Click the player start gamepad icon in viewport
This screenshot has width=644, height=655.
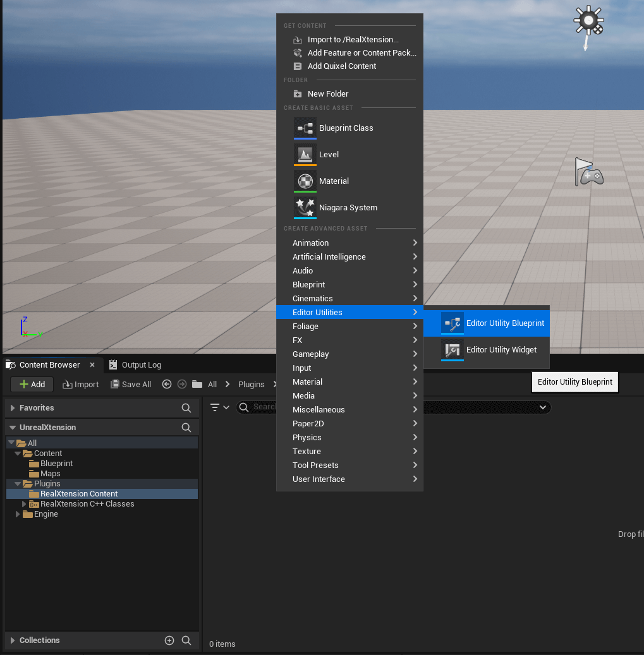coord(588,172)
